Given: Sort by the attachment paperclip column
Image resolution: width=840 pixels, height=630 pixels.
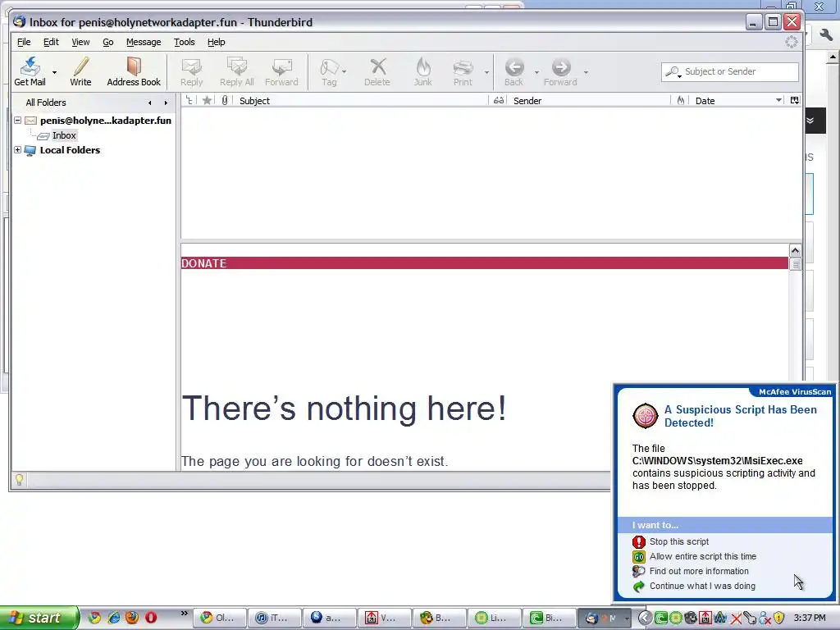Looking at the screenshot, I should [x=225, y=100].
